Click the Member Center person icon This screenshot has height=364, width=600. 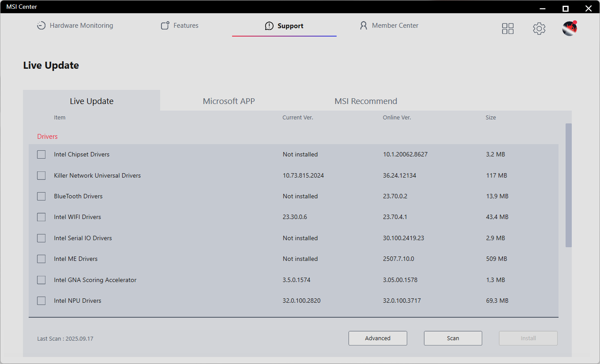(364, 26)
